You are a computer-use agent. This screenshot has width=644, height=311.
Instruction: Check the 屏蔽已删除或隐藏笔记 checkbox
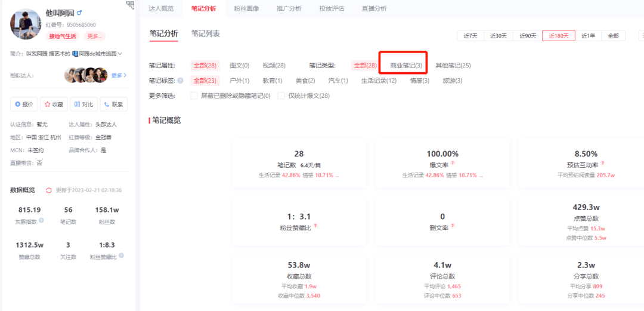pos(194,96)
